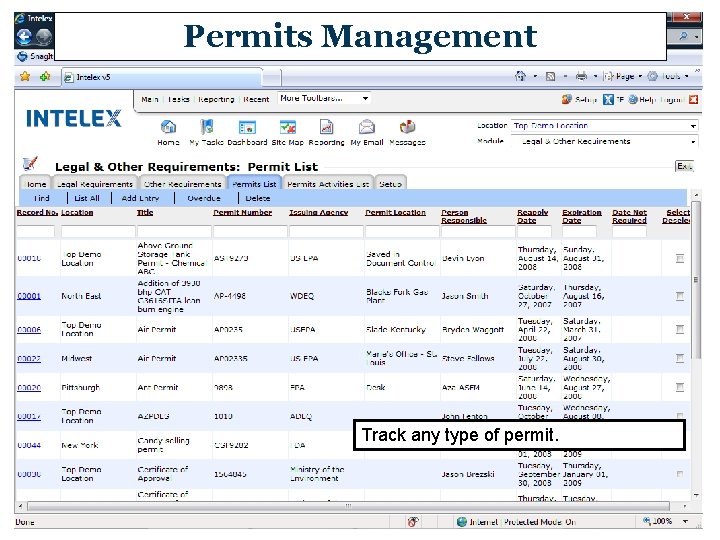Click the Person Responsible filter field

pos(478,231)
